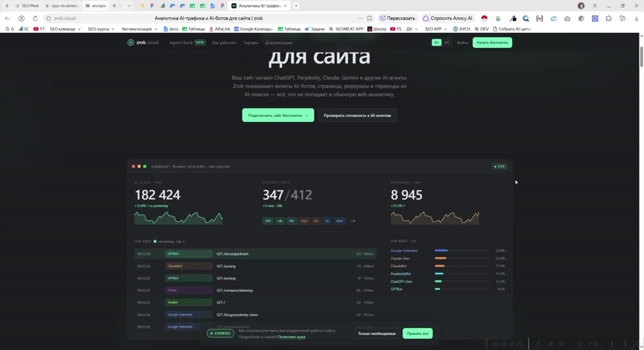Viewport: 644px width, 350px height.
Task: Click the PerplexityBot progress bar in Top Bots
Action: pos(462,274)
